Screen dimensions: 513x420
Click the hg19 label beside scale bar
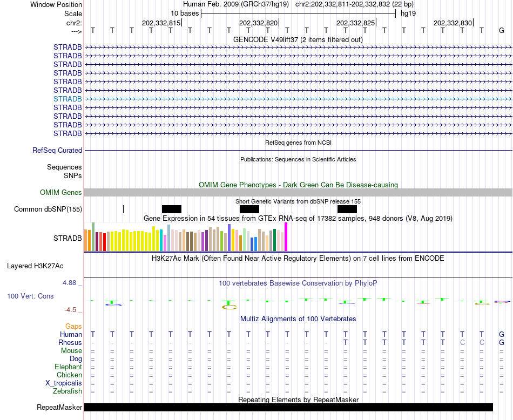coord(408,13)
